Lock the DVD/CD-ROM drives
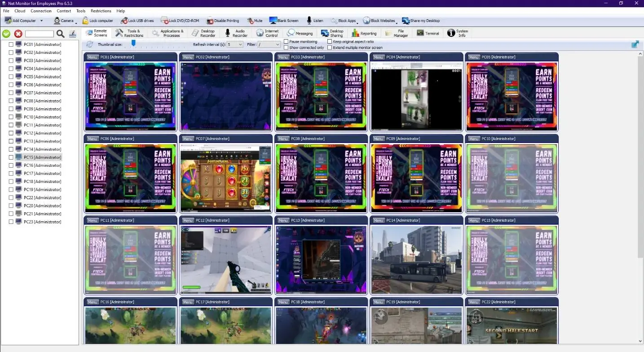Screen dimensions: 644x352 click(x=180, y=21)
